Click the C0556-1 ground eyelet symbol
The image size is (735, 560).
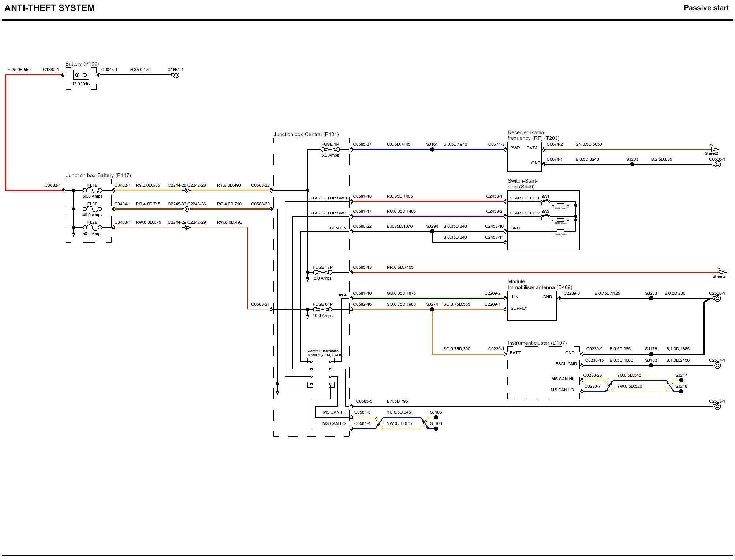[717, 164]
